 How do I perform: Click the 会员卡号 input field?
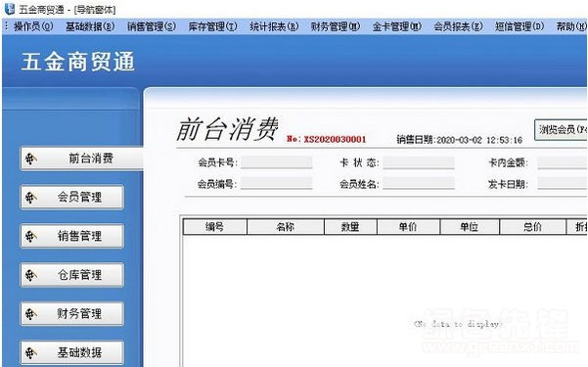[276, 162]
